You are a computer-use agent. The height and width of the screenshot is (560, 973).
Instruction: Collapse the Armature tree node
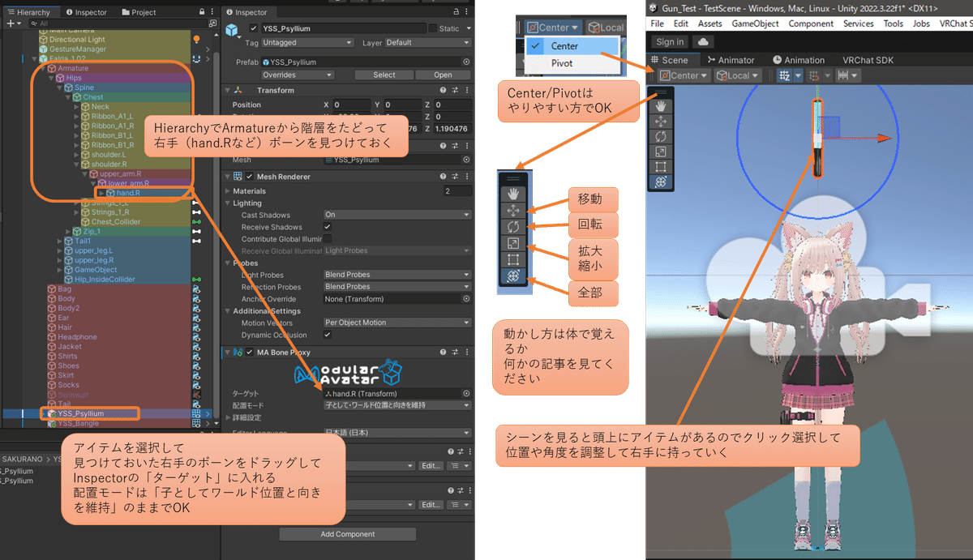(42, 69)
